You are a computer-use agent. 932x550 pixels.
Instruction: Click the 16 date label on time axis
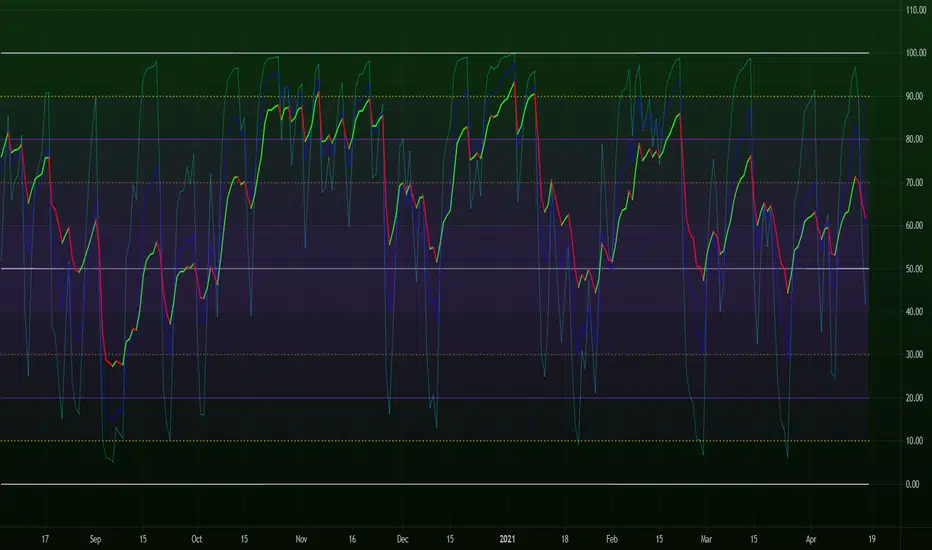[x=352, y=539]
